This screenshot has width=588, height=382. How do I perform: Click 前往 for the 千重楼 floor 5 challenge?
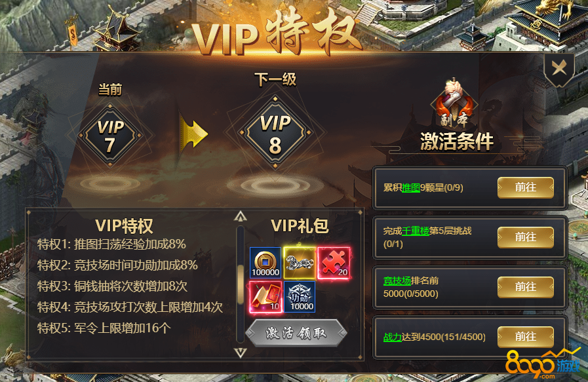(525, 237)
